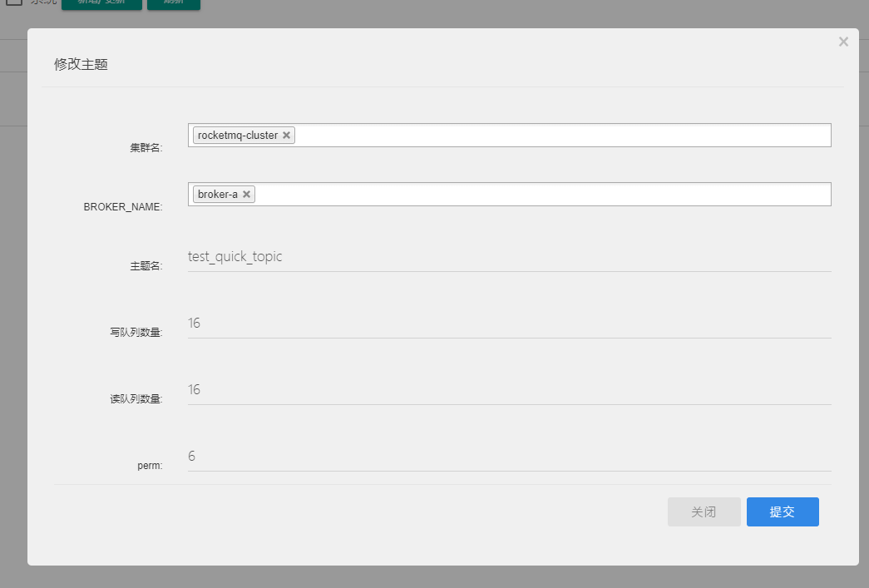The height and width of the screenshot is (588, 869).
Task: Click the 集群名: label
Action: 146,148
